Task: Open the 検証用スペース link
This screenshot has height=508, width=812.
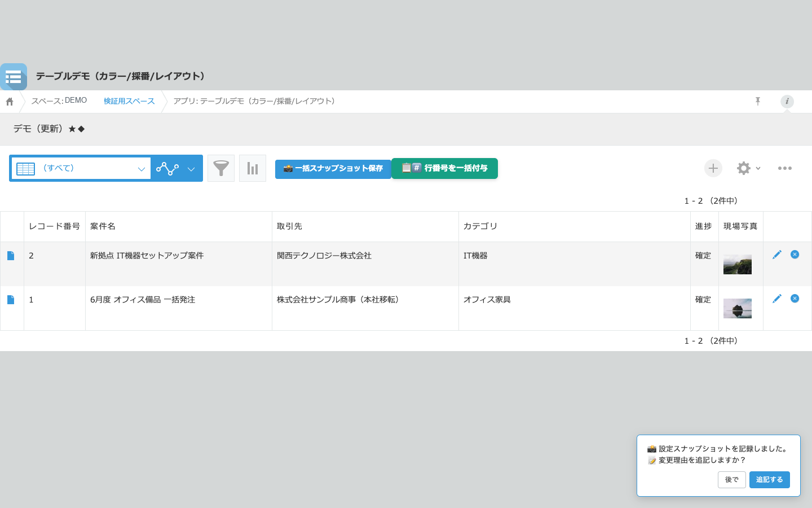Action: click(x=129, y=101)
